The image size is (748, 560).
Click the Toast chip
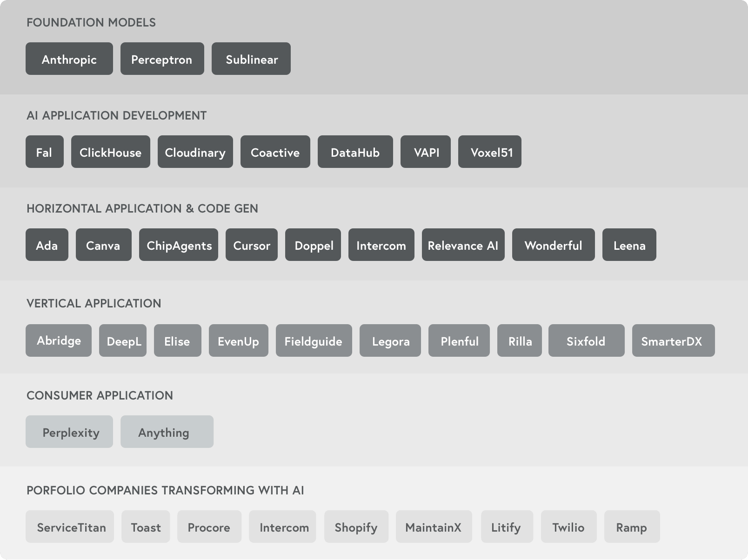146,527
